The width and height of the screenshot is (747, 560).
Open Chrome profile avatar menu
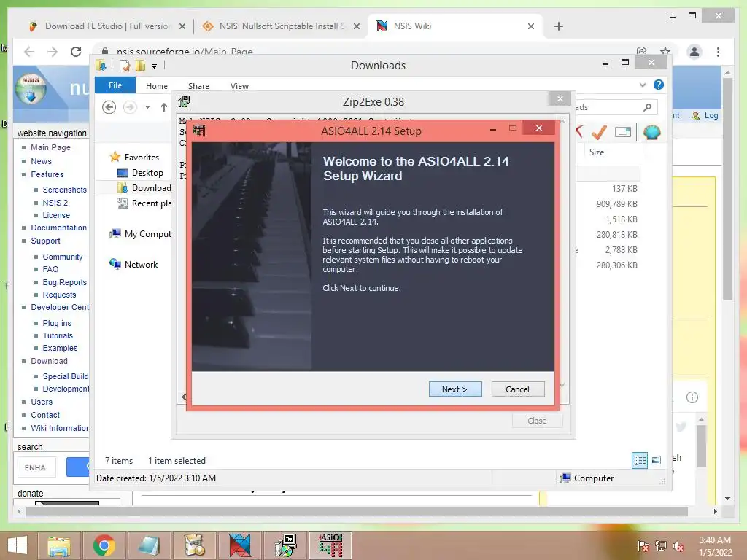pyautogui.click(x=694, y=52)
